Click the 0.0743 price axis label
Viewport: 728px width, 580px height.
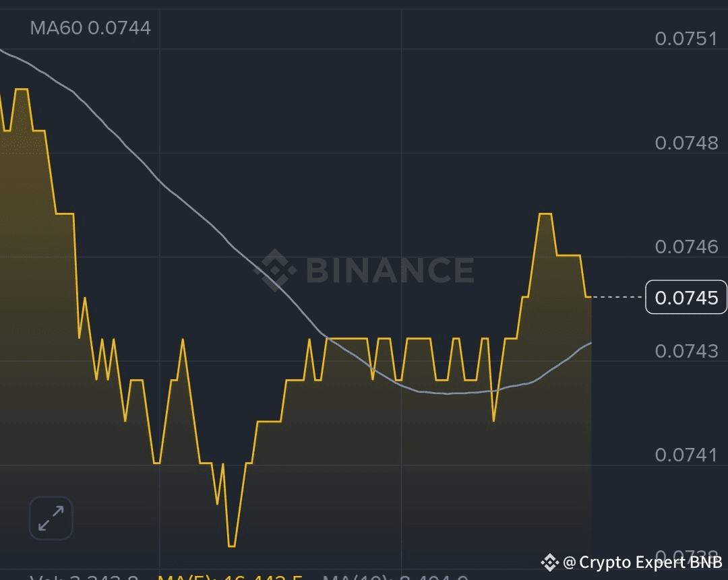pyautogui.click(x=686, y=351)
